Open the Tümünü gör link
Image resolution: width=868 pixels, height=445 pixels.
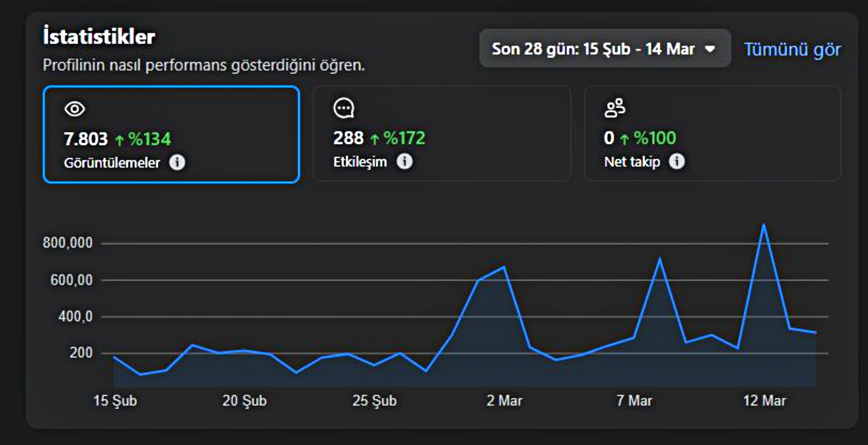pos(792,49)
